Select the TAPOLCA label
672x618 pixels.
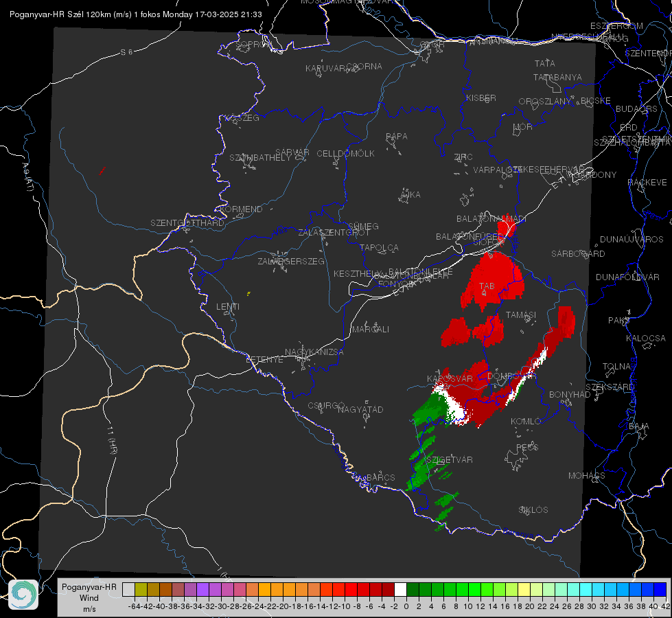380,248
